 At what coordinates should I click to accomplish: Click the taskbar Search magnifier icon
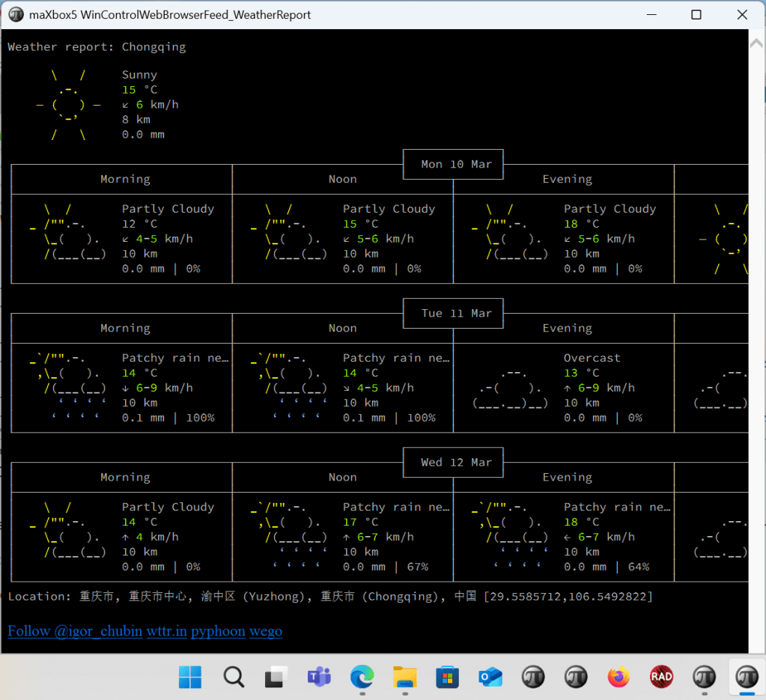234,678
